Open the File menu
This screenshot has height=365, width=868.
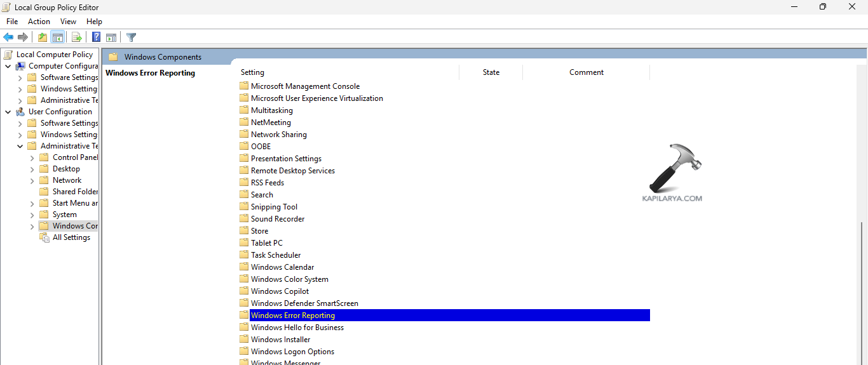(12, 22)
